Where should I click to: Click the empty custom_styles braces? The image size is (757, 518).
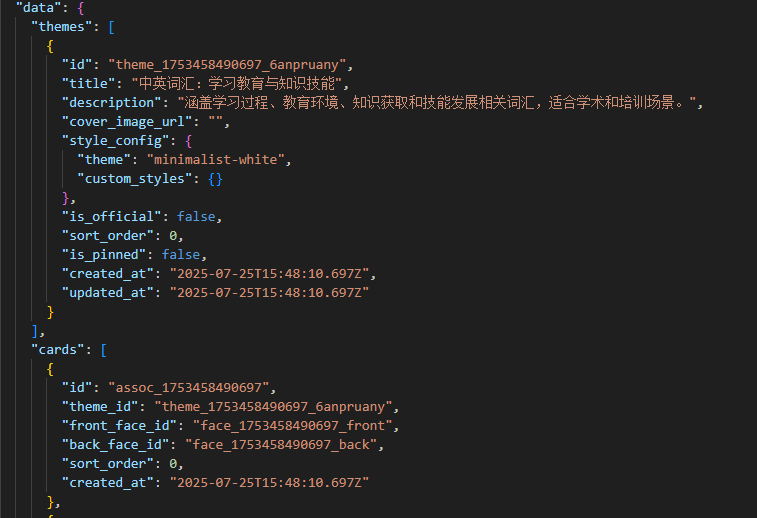tap(215, 179)
